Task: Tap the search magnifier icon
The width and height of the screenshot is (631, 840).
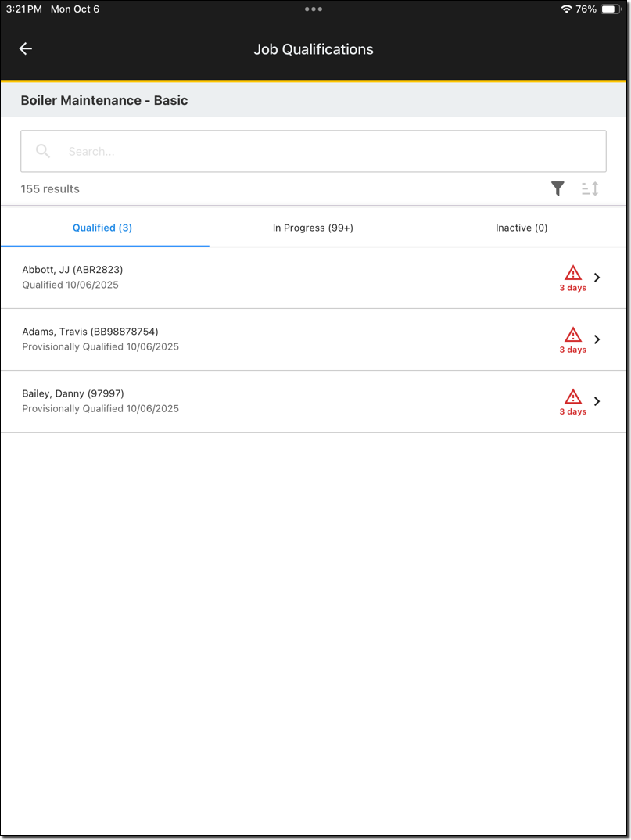Action: tap(43, 152)
